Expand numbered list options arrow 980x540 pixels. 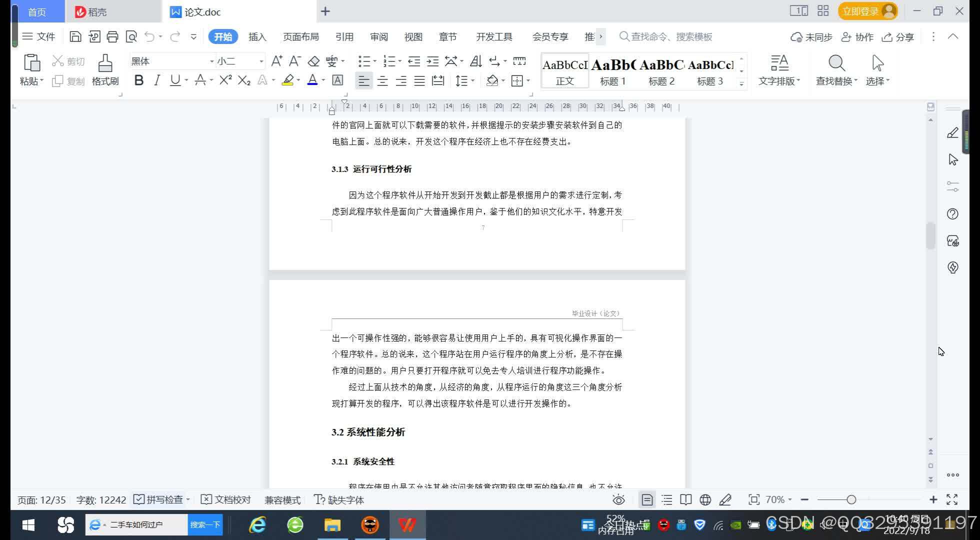[399, 61]
